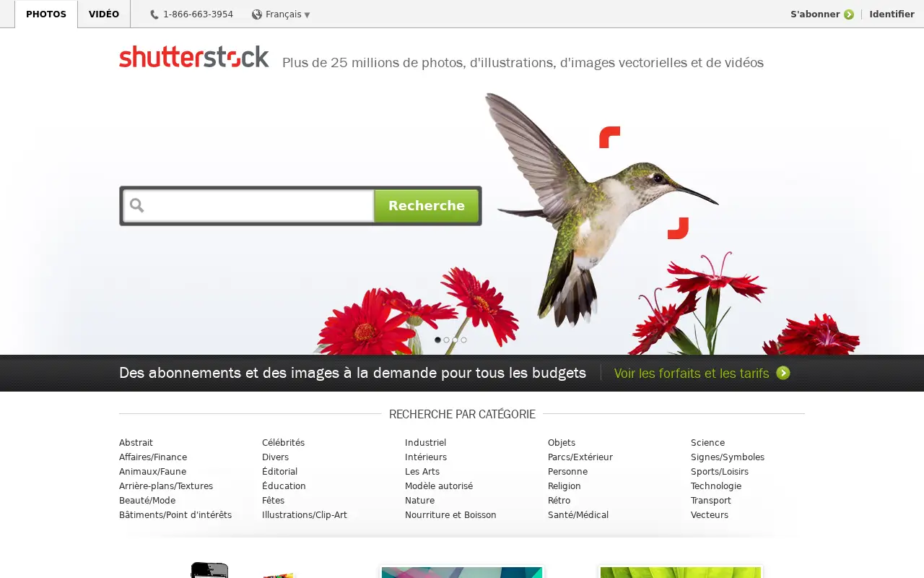Open the Fêtes category
The image size is (924, 578).
click(x=273, y=501)
